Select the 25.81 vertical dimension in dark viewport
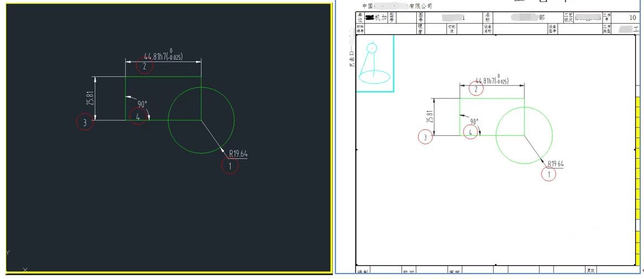 coord(90,98)
